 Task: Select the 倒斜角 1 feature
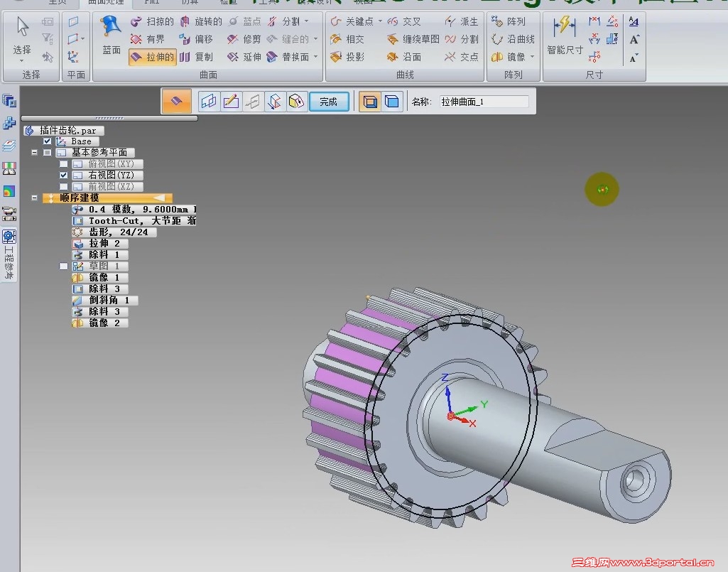click(x=104, y=300)
